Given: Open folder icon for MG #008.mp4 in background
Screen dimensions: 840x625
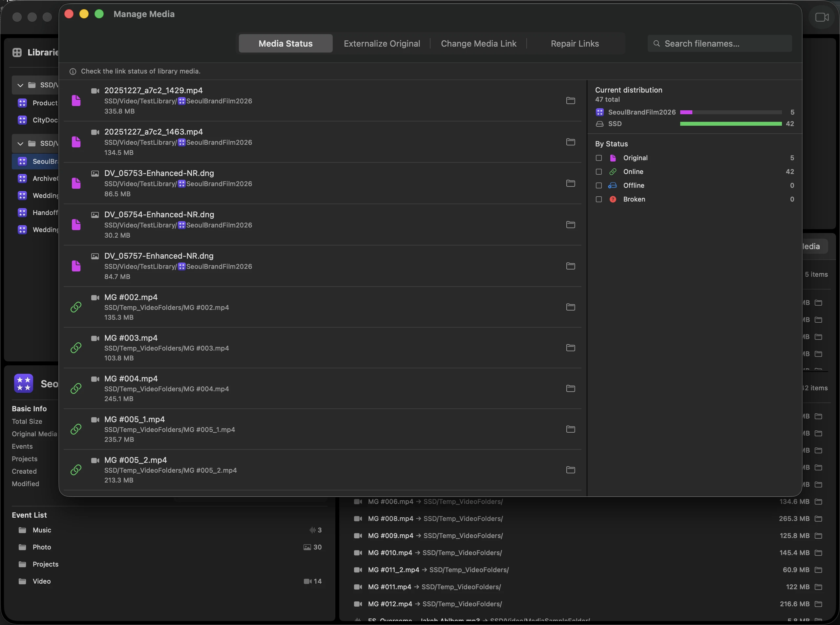Looking at the screenshot, I should click(818, 519).
